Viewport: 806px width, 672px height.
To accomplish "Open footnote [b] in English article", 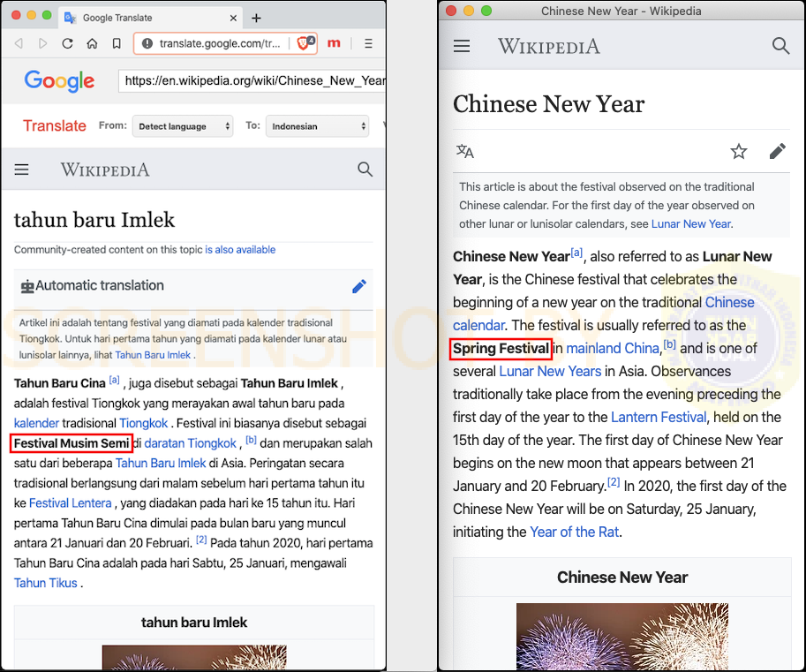I will click(669, 344).
